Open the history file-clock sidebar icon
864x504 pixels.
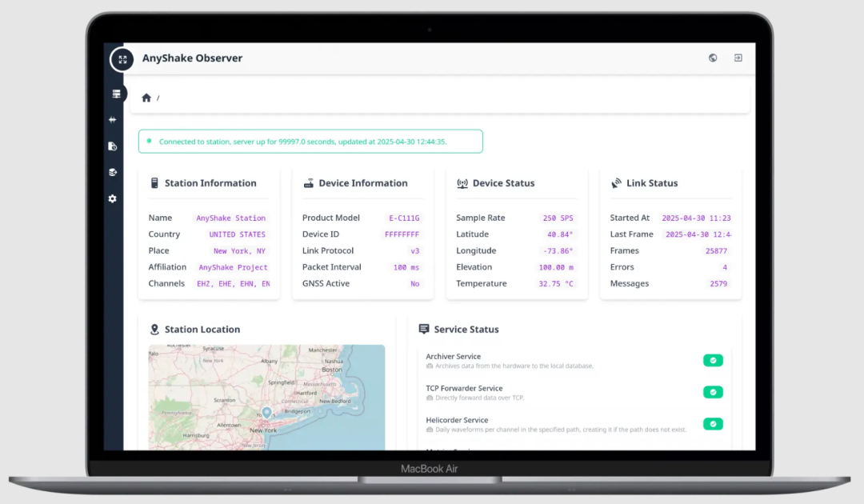[x=113, y=146]
